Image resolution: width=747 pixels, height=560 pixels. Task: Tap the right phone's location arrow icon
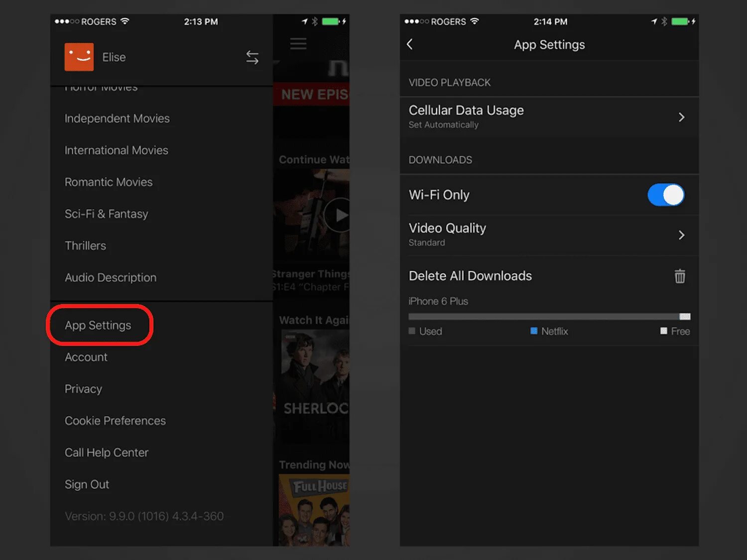coord(654,21)
